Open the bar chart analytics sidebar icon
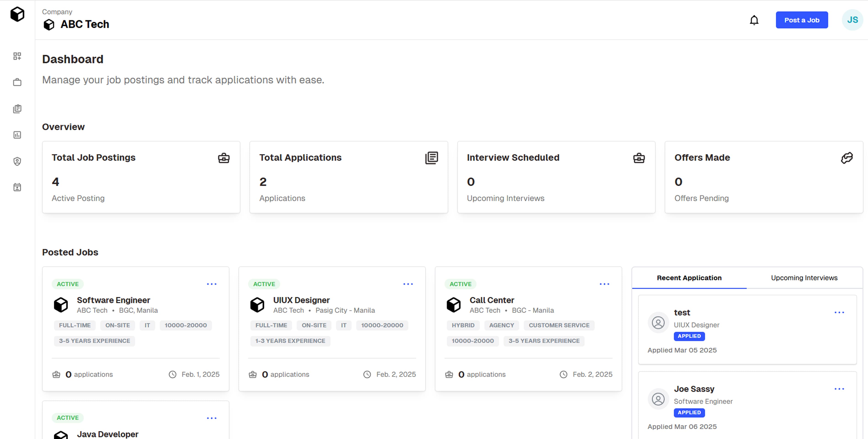 17,135
